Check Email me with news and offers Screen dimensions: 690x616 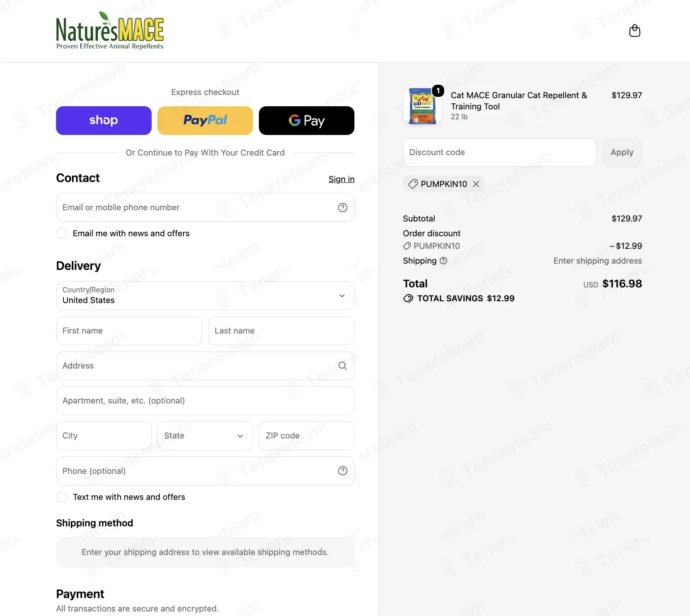(62, 233)
